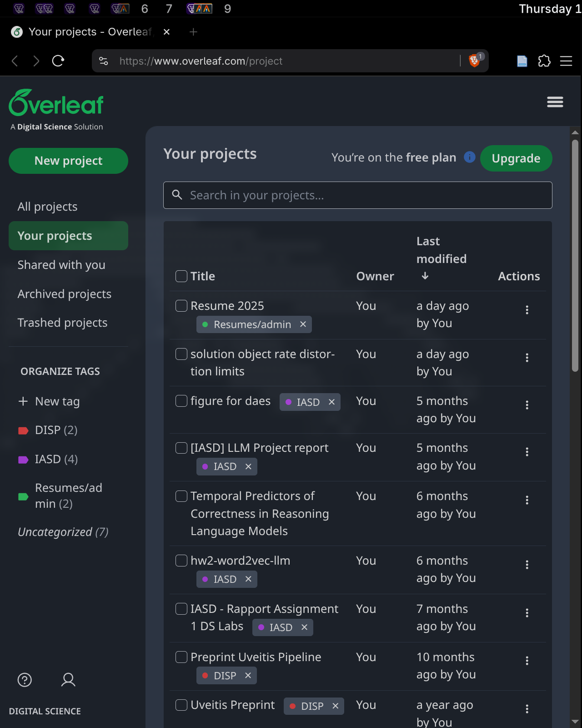Open actions menu for Temporal Predictors project

coord(527,500)
